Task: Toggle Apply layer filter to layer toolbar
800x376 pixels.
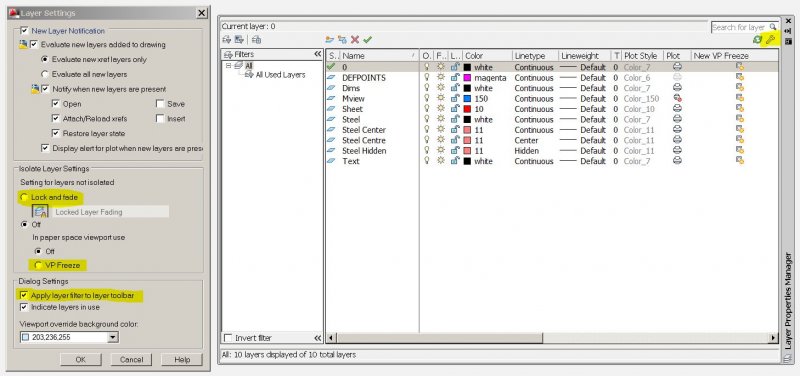Action: coord(24,295)
